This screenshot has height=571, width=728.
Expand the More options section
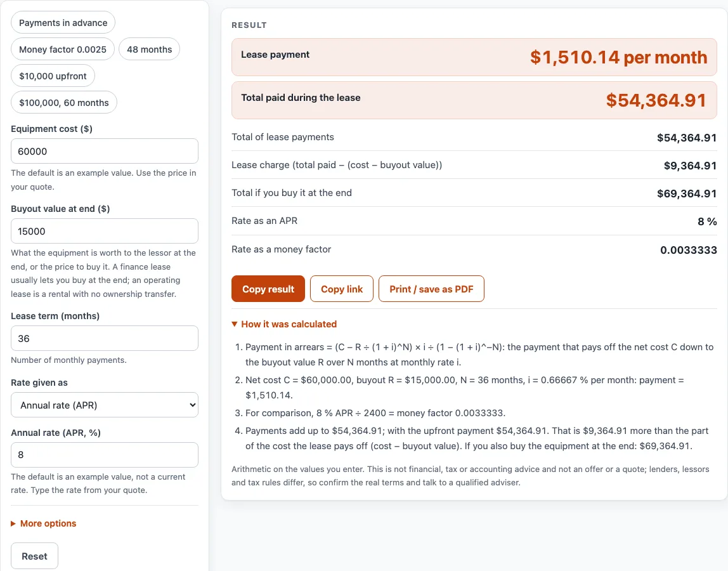[x=44, y=523]
